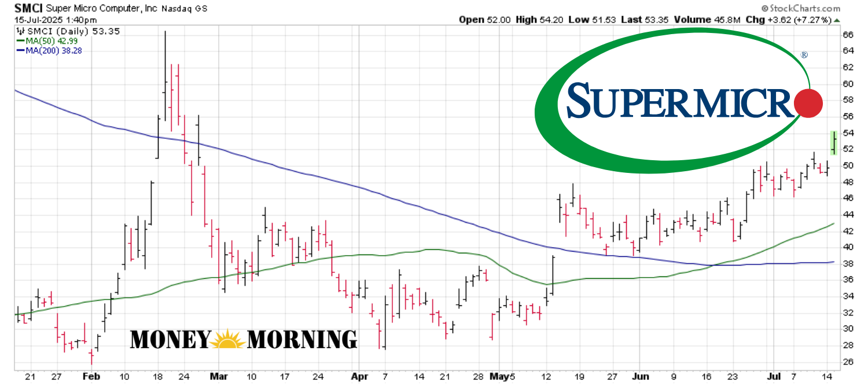
Task: Click the registered trademark symbol on logo
Action: coord(804,55)
